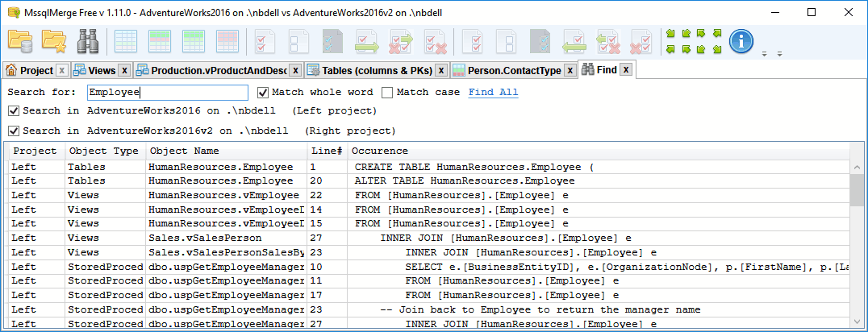Open the first toolbar overflow arrow

[x=765, y=54]
